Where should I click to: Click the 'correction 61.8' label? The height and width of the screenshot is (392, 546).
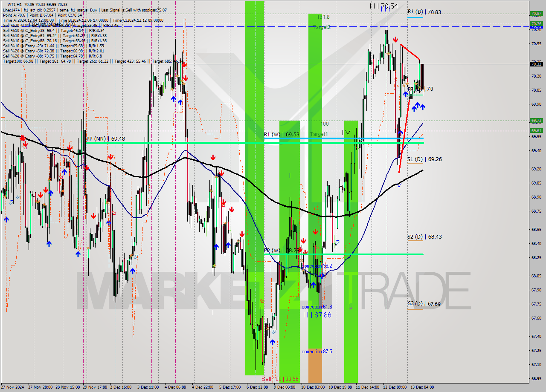pos(317,307)
